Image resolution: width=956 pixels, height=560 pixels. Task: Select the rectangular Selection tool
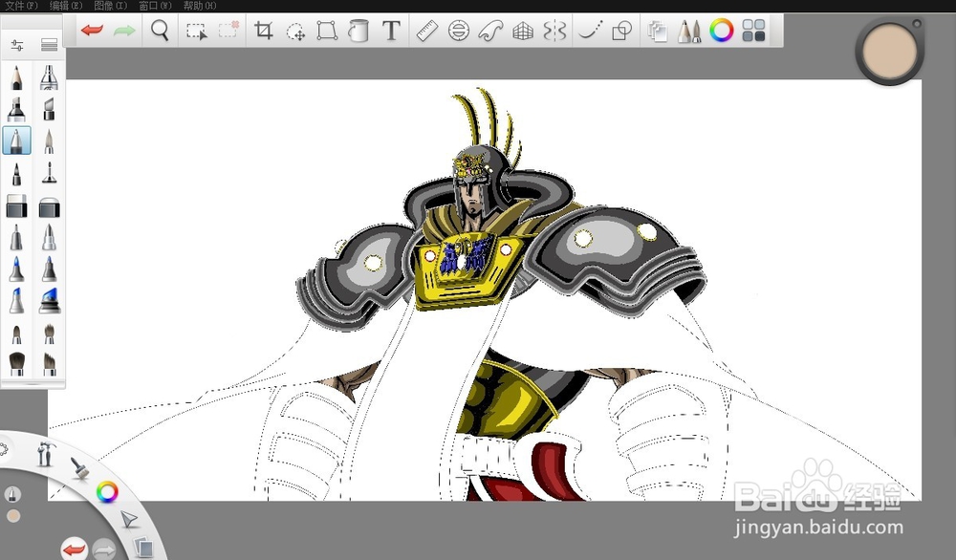(196, 31)
